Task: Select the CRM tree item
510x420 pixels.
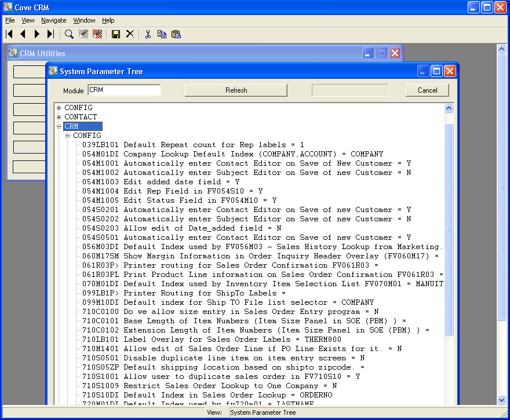Action: 83,126
